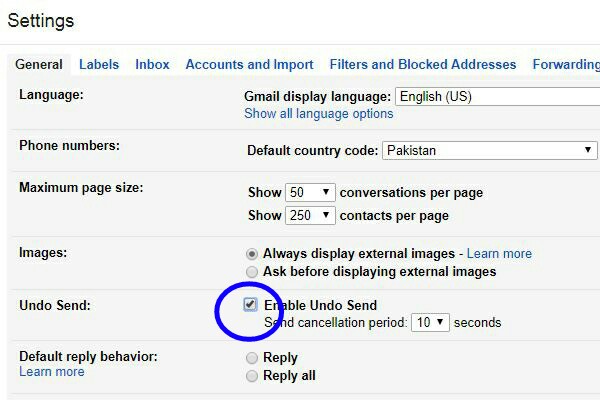600x400 pixels.
Task: Go to Accounts and Import tab
Action: 249,64
